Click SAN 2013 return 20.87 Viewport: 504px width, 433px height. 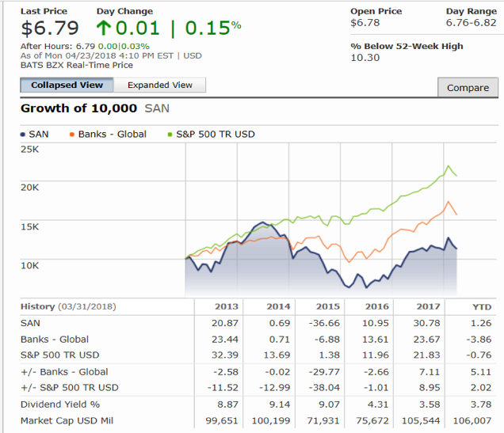click(x=225, y=323)
